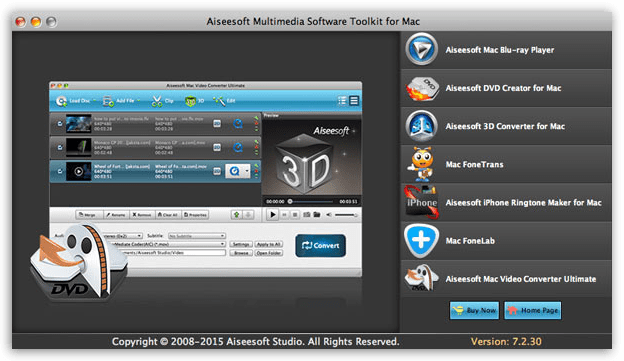624x361 pixels.
Task: Stop the preview playback
Action: [x=295, y=215]
